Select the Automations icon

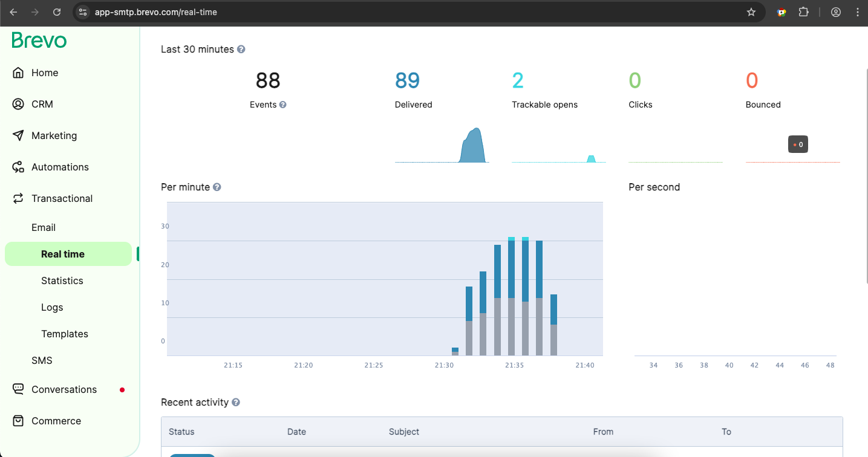click(x=18, y=167)
